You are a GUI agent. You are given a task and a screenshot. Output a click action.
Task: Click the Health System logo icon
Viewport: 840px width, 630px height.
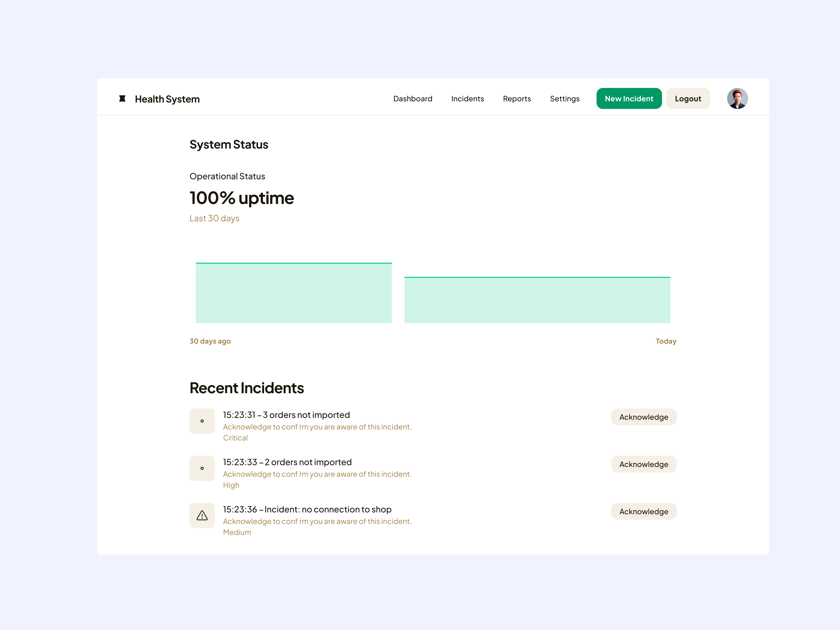122,99
